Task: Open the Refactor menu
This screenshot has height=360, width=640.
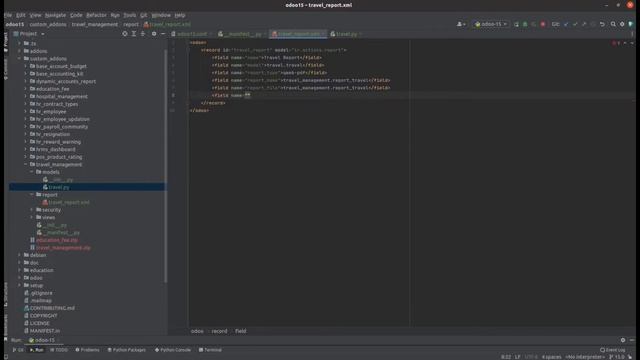Action: [x=96, y=15]
